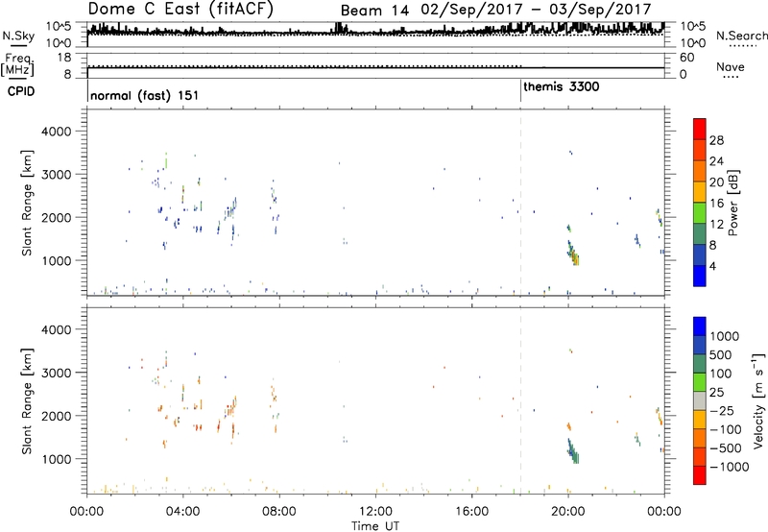This screenshot has height=532, width=768.
Task: Click the '4000' tick label on the power panel
Action: tap(56, 132)
